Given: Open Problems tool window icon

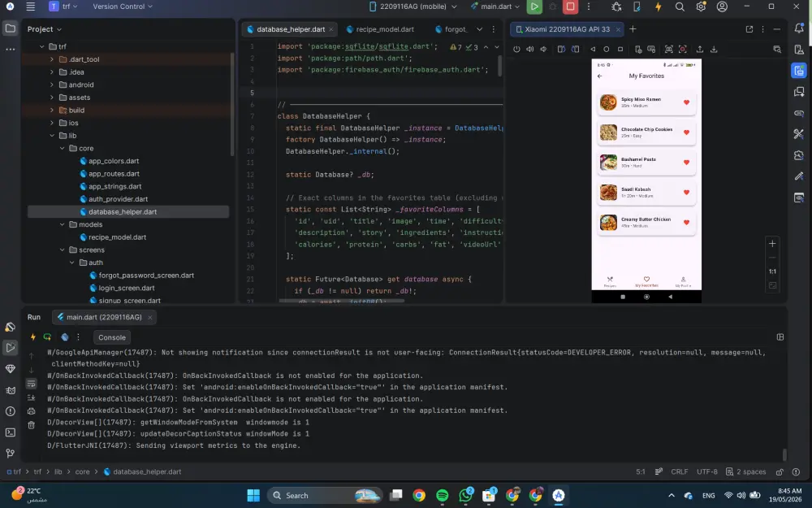Looking at the screenshot, I should coord(10,411).
